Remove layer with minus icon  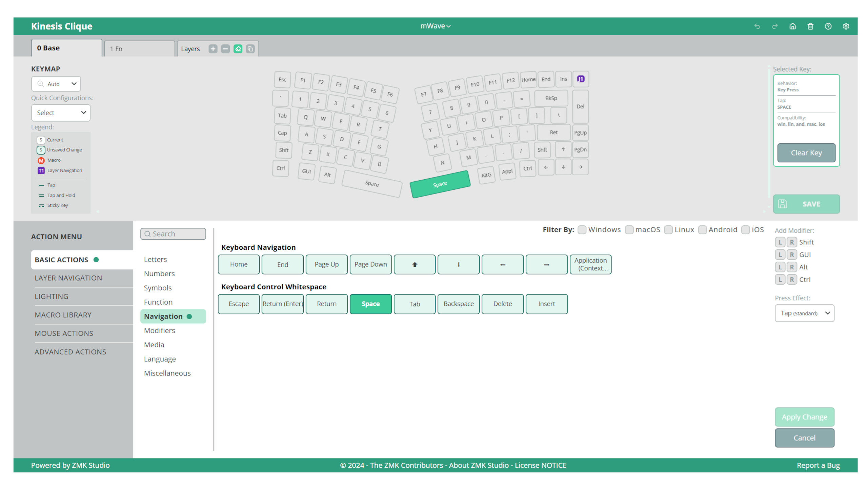pos(225,49)
